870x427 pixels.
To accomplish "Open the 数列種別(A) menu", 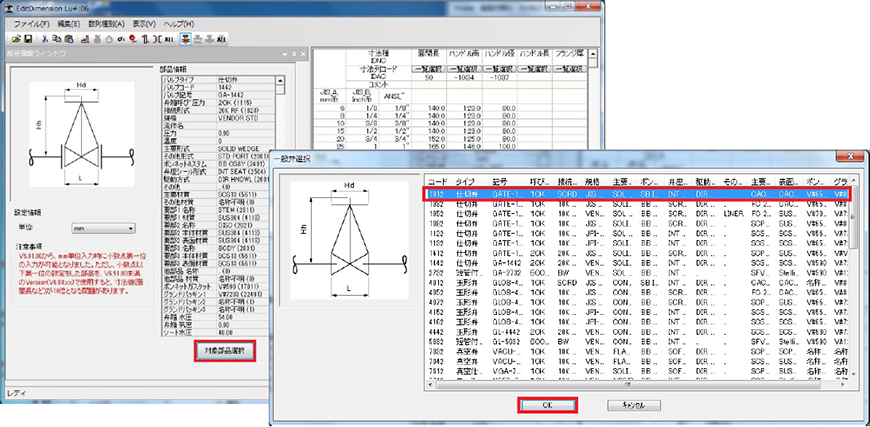I will tap(107, 24).
